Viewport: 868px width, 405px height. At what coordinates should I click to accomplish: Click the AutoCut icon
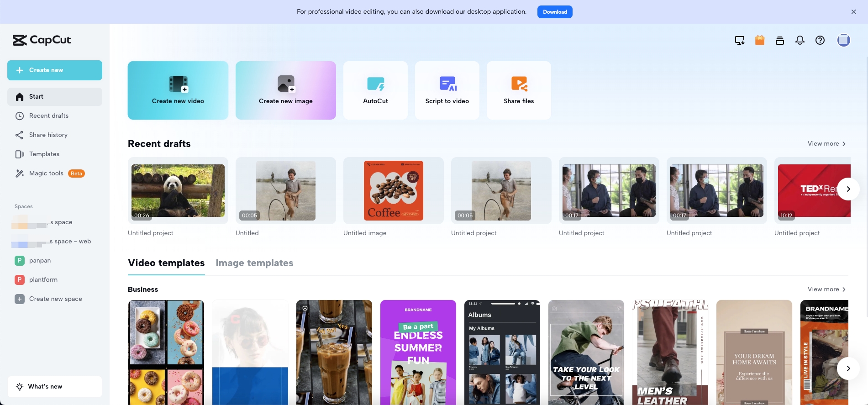pyautogui.click(x=375, y=84)
